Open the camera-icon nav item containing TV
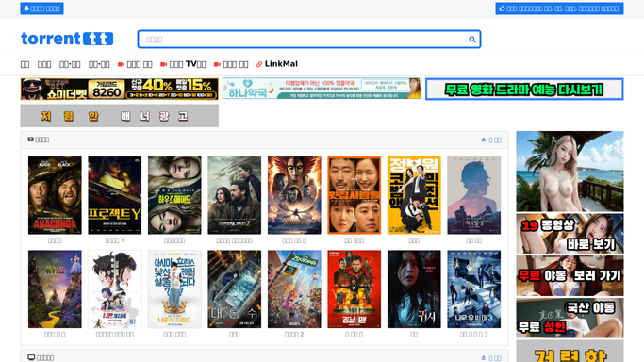Image resolution: width=644 pixels, height=362 pixels. 183,64
